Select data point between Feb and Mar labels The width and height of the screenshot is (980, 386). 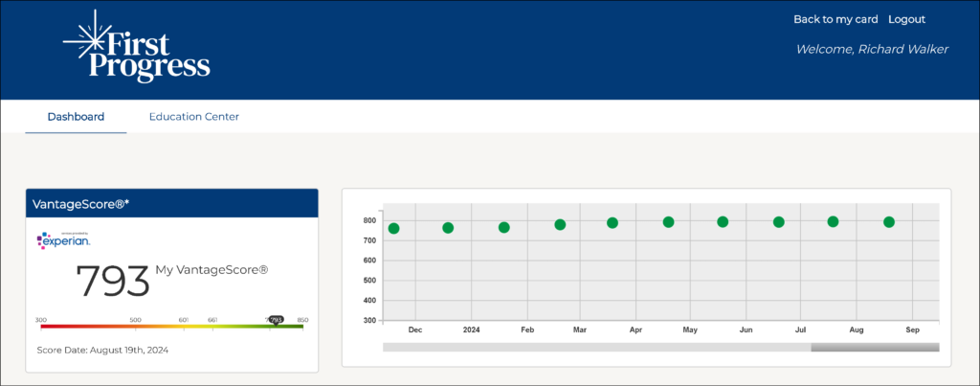click(x=560, y=224)
